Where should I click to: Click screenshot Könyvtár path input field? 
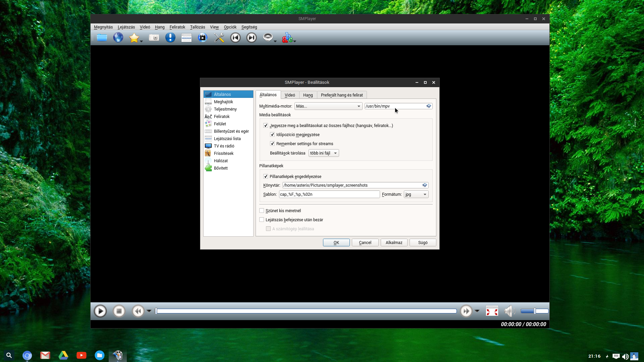click(351, 185)
